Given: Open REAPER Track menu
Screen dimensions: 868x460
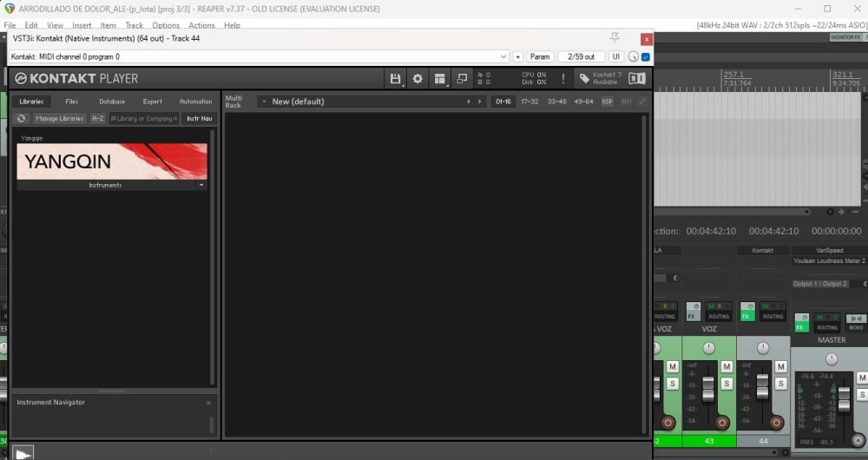Looking at the screenshot, I should (134, 25).
